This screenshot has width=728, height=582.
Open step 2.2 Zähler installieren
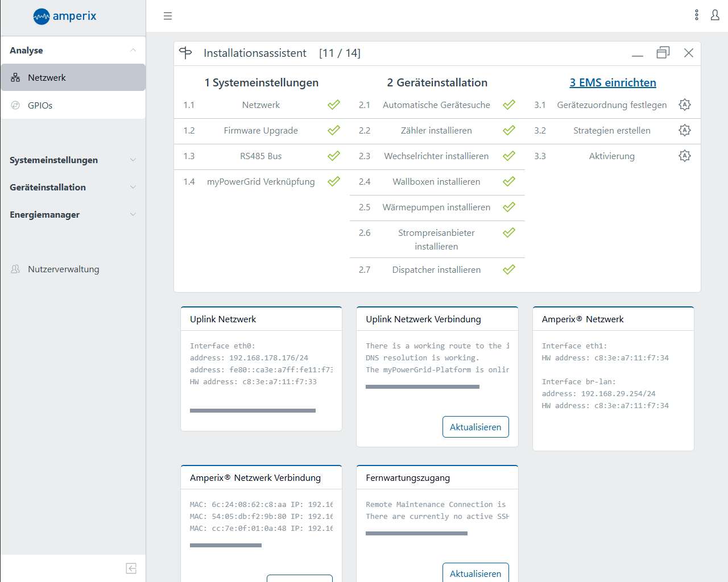pos(436,130)
